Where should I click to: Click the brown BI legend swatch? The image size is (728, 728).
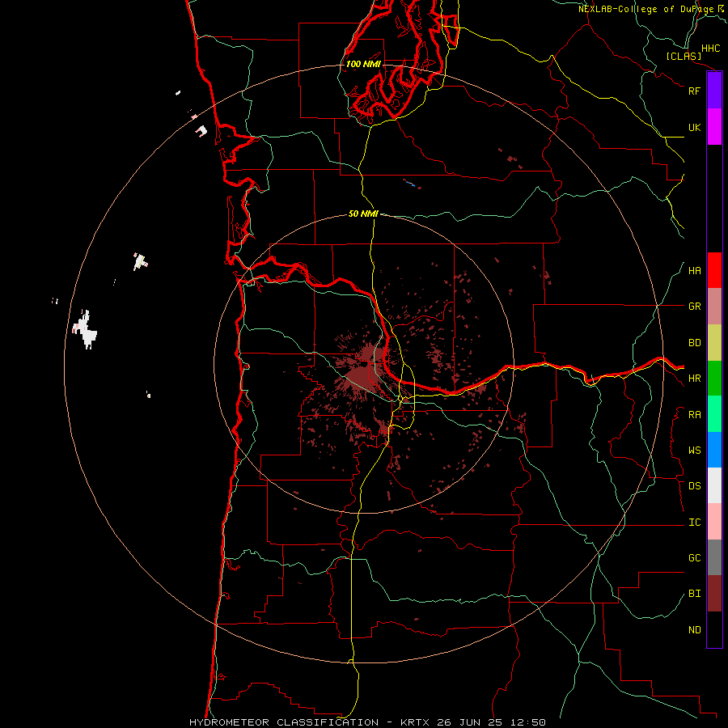coord(714,594)
